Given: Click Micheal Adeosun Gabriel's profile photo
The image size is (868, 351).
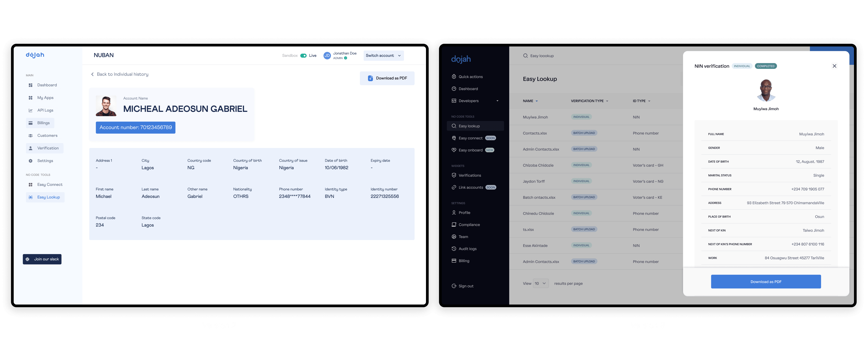Looking at the screenshot, I should tap(106, 106).
